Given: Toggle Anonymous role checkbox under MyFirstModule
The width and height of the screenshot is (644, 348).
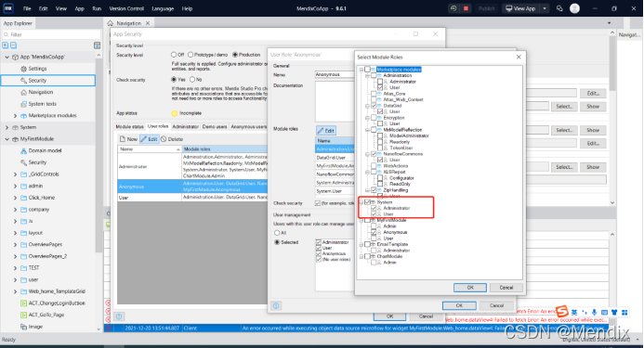Looking at the screenshot, I should [374, 232].
